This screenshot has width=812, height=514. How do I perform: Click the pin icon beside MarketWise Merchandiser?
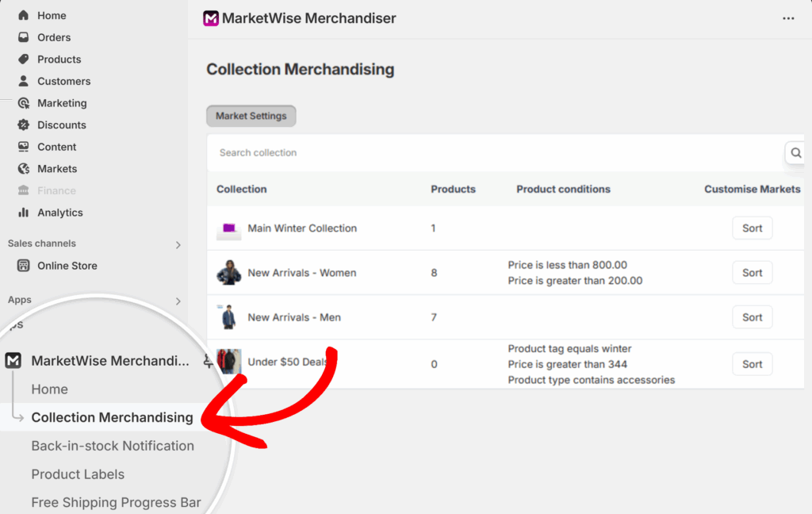click(208, 360)
